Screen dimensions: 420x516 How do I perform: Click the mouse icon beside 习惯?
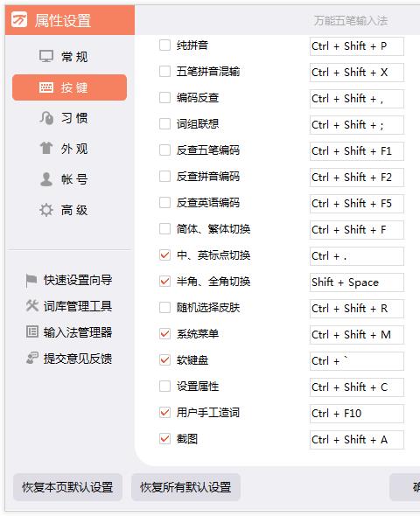[46, 118]
